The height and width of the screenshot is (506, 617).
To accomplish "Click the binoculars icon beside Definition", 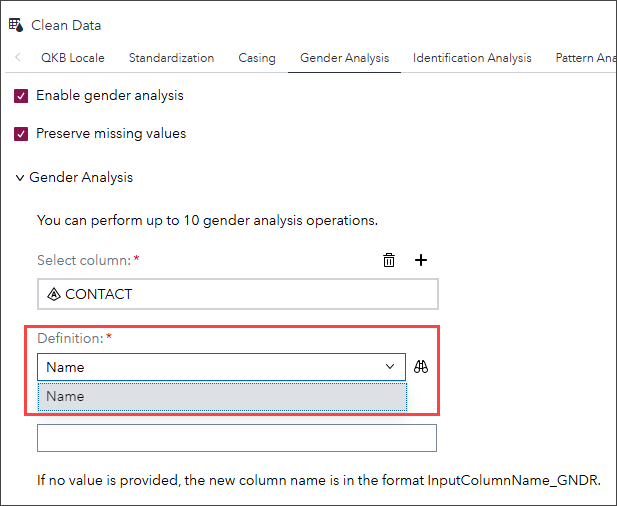I will tap(422, 367).
